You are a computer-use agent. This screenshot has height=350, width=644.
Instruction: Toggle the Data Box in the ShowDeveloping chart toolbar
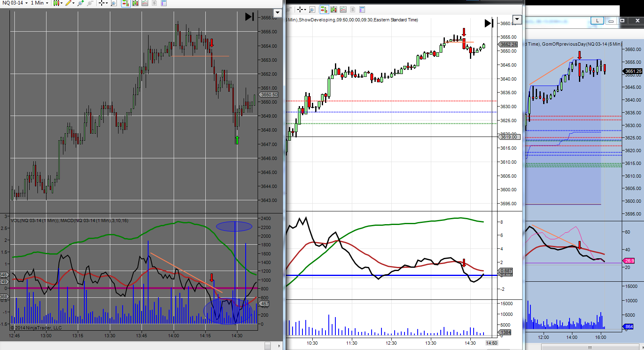[x=312, y=9]
